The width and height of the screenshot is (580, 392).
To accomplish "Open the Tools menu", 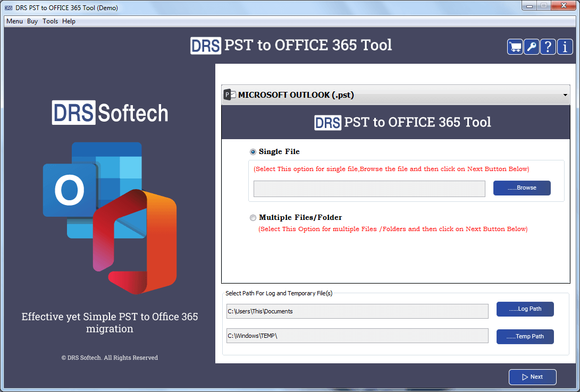I will [50, 21].
